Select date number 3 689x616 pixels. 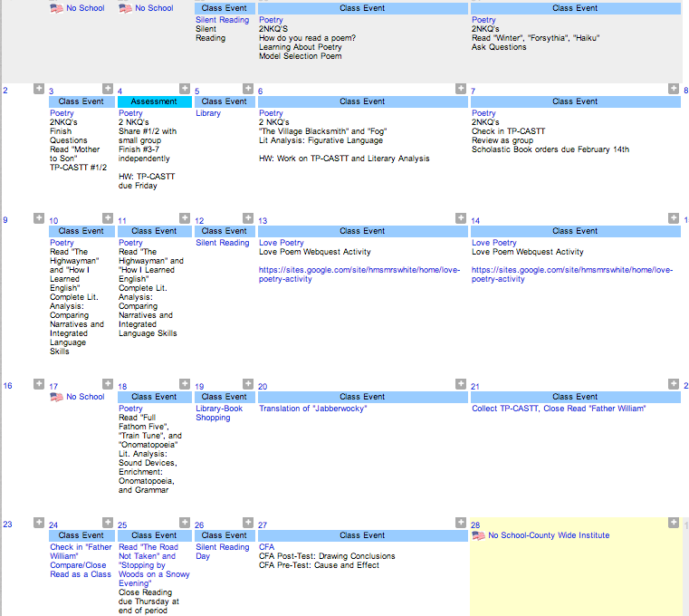(x=51, y=91)
